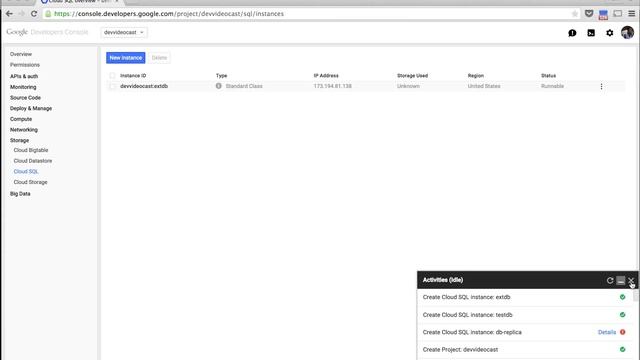Click the United States region cell
640x360 pixels.
[x=484, y=86]
